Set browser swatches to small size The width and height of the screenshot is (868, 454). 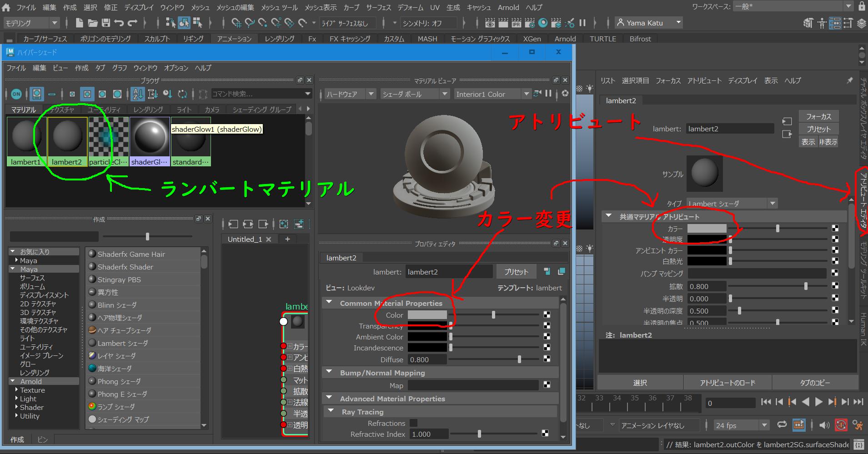click(72, 94)
